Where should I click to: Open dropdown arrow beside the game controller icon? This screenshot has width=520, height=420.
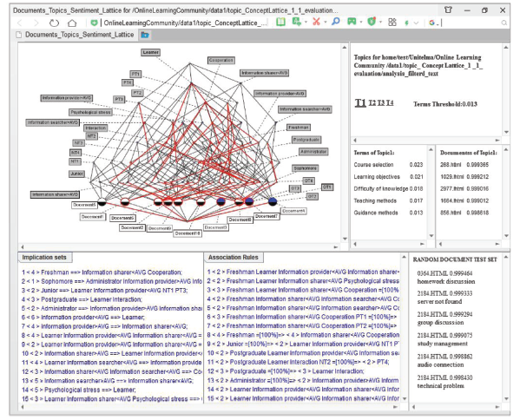click(361, 23)
